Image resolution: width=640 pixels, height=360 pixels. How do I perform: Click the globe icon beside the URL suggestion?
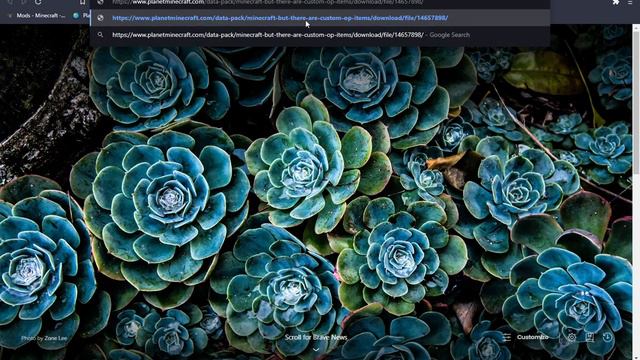tap(100, 18)
